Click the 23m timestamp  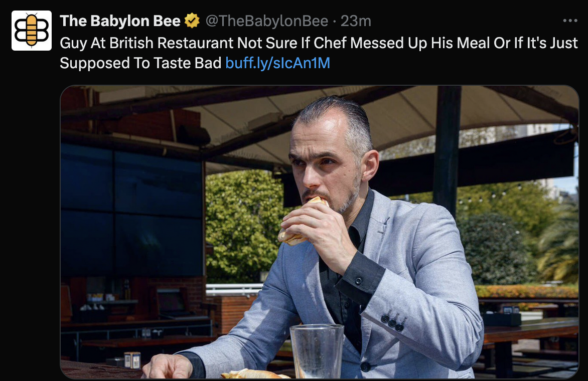(x=356, y=21)
